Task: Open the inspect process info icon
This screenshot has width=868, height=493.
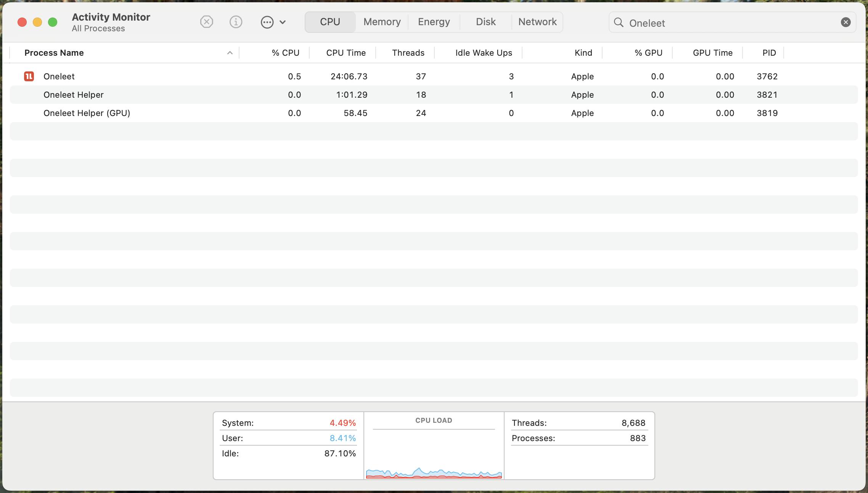Action: 236,22
